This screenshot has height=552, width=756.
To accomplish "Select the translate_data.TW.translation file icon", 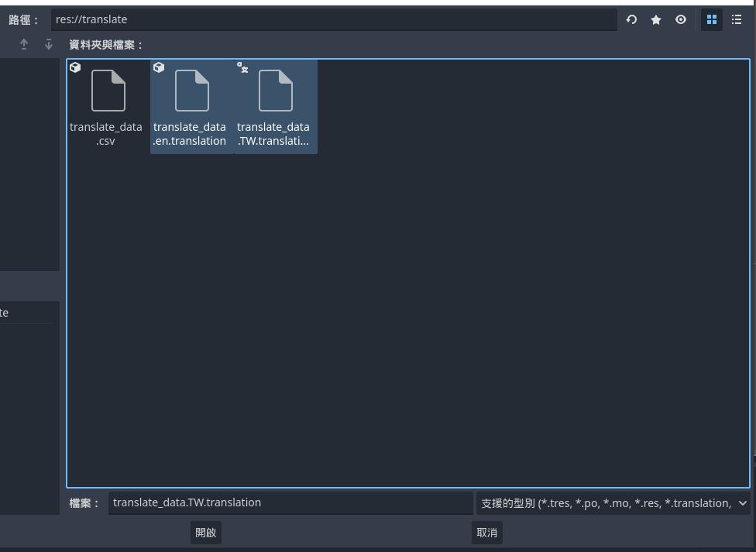I will click(275, 91).
